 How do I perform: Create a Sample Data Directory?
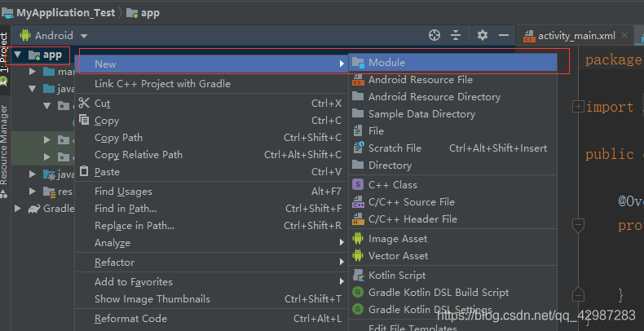click(452, 114)
